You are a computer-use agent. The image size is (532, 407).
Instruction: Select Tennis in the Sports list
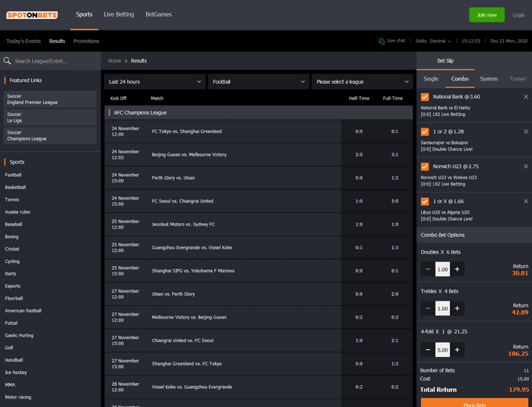coord(12,200)
